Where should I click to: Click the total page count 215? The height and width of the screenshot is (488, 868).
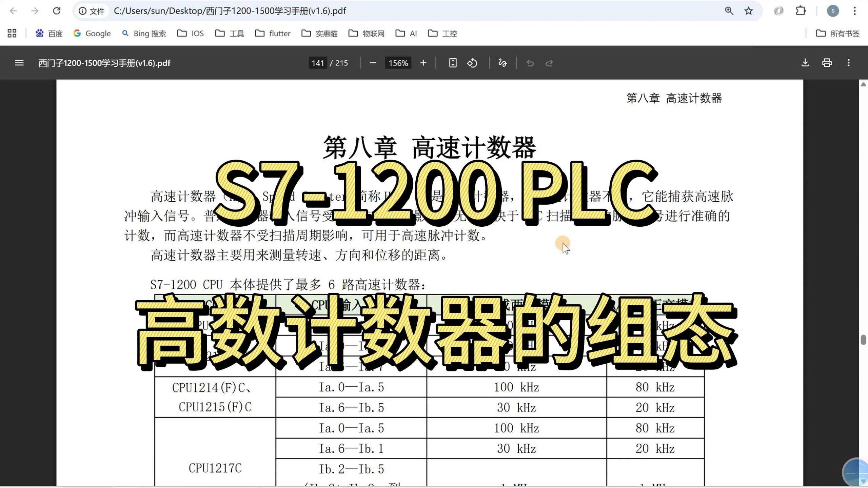pos(341,63)
